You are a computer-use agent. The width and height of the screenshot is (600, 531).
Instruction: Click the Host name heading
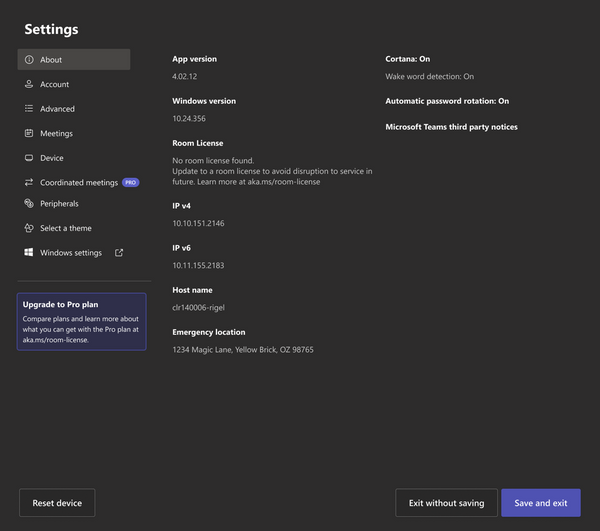(192, 290)
